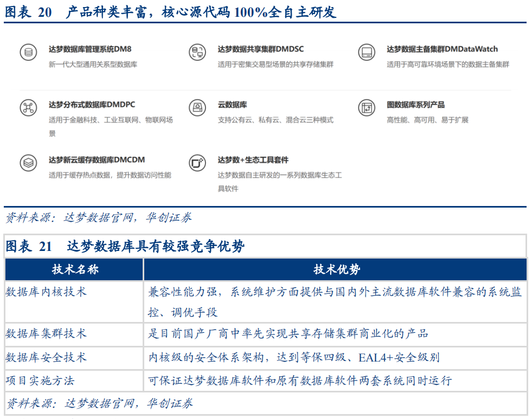
Task: Select description 高性能、高可用、易于扩展
Action: [427, 120]
